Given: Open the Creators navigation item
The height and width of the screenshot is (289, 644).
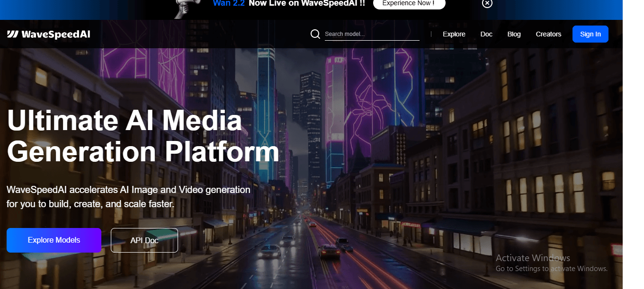Looking at the screenshot, I should [x=548, y=34].
